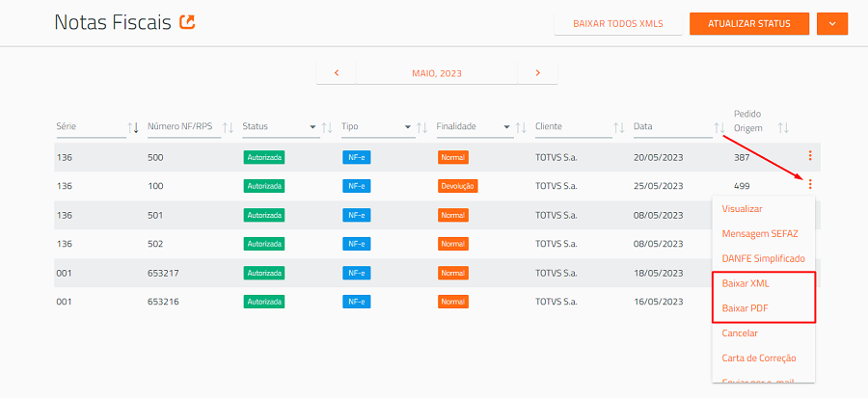
Task: Open the three-dot menu for NF 100
Action: (810, 185)
